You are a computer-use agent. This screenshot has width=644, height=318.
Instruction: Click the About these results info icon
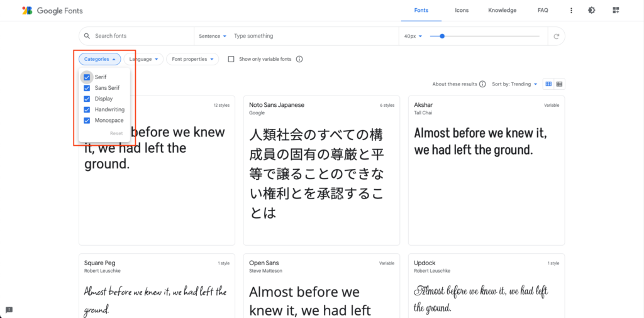tap(482, 84)
